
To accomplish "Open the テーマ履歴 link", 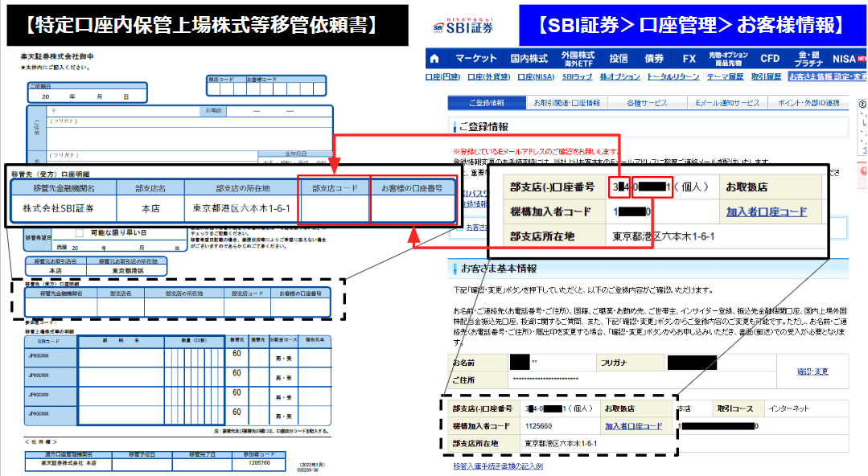I will tap(725, 77).
